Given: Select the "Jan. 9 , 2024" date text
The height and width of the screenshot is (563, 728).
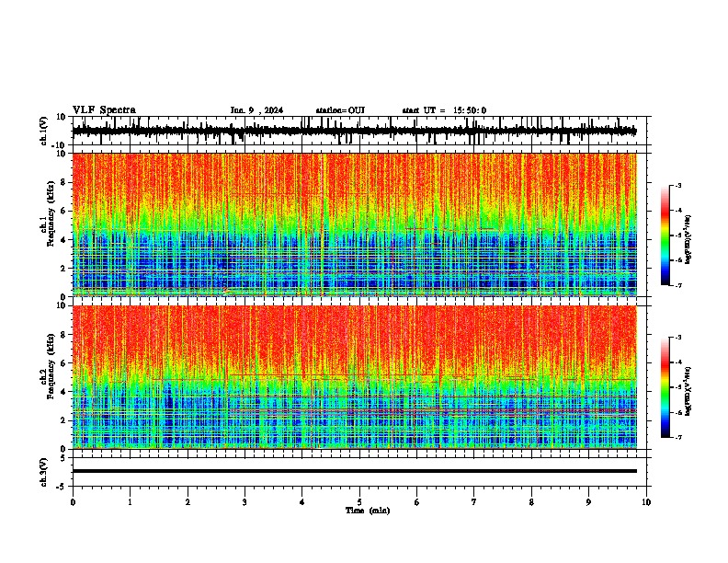Looking at the screenshot, I should click(256, 110).
